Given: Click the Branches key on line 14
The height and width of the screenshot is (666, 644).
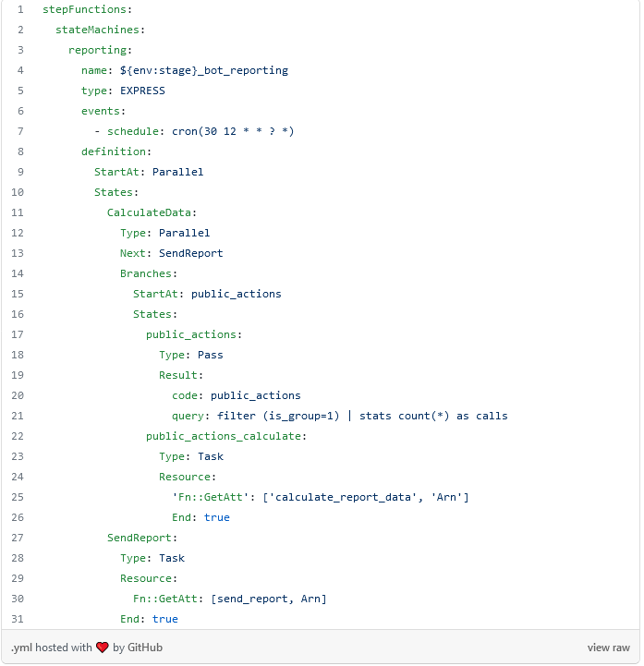Looking at the screenshot, I should 148,273.
